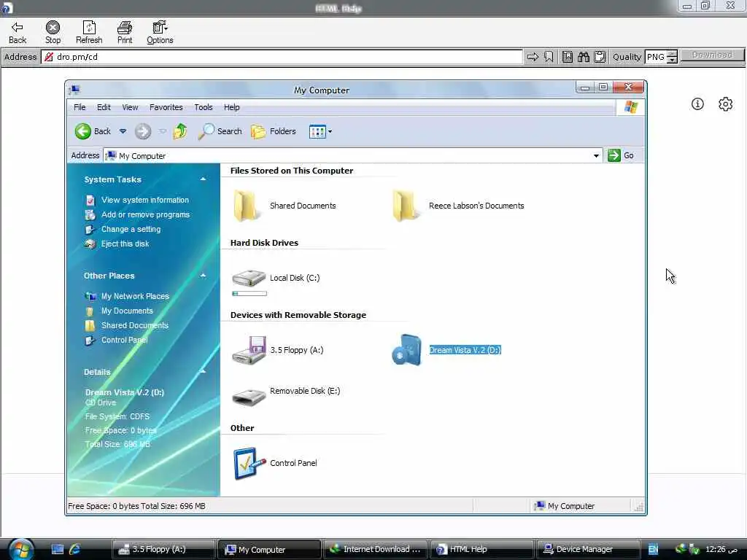Viewport: 747px width, 560px height.
Task: Click the info circle icon
Action: (697, 104)
